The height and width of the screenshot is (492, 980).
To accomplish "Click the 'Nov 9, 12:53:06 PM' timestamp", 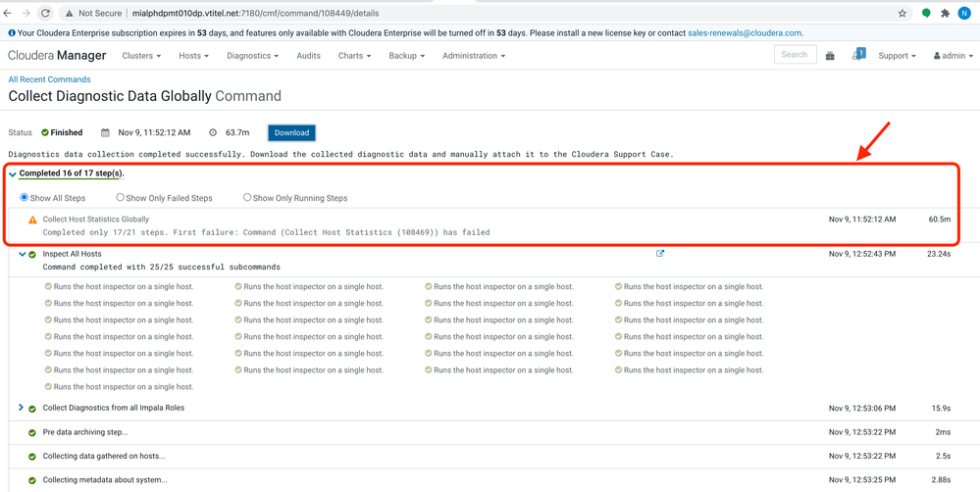I will 862,409.
